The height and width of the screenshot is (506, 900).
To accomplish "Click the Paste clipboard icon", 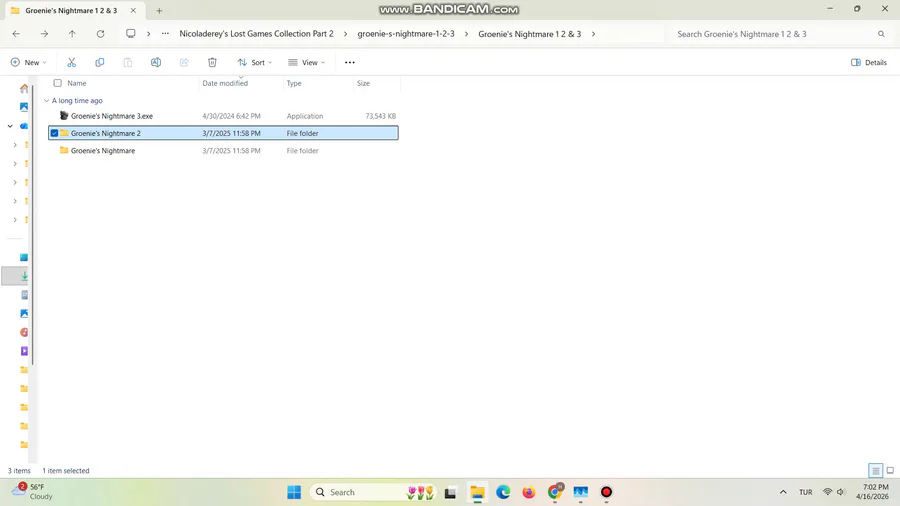I will click(x=128, y=63).
